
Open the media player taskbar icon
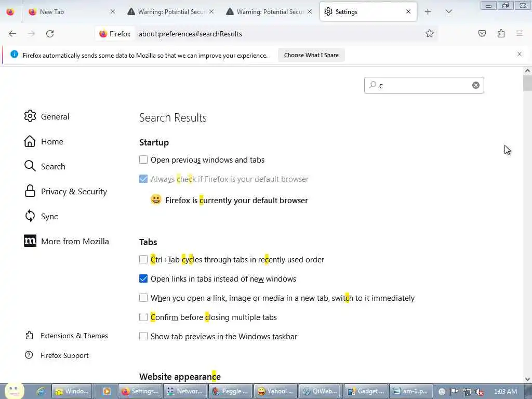107,391
